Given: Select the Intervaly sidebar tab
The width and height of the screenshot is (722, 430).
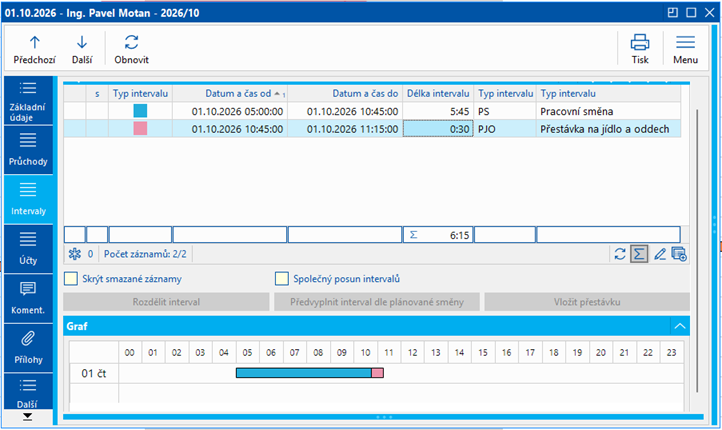Looking at the screenshot, I should [28, 200].
